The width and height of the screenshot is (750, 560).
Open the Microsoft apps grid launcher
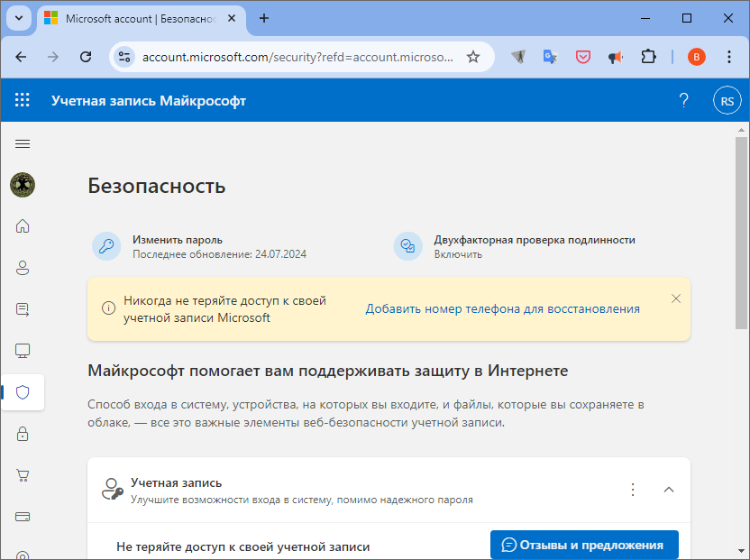[x=22, y=100]
